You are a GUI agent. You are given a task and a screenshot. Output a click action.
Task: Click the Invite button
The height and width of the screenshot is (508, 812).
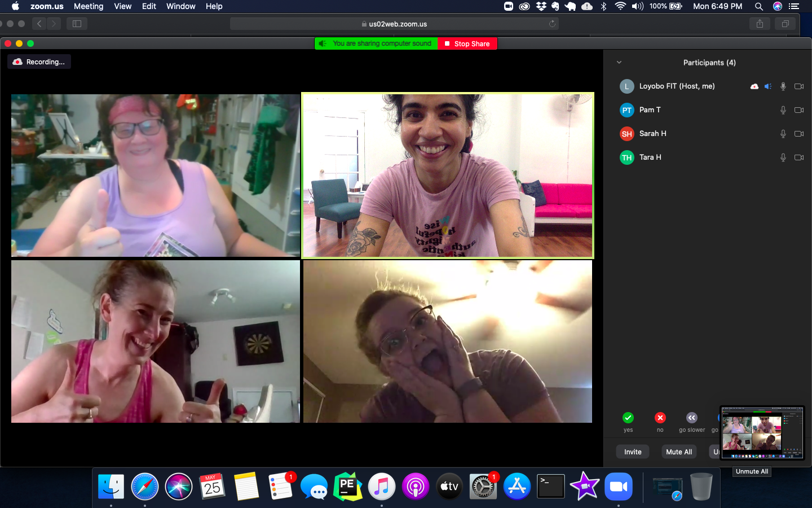633,452
